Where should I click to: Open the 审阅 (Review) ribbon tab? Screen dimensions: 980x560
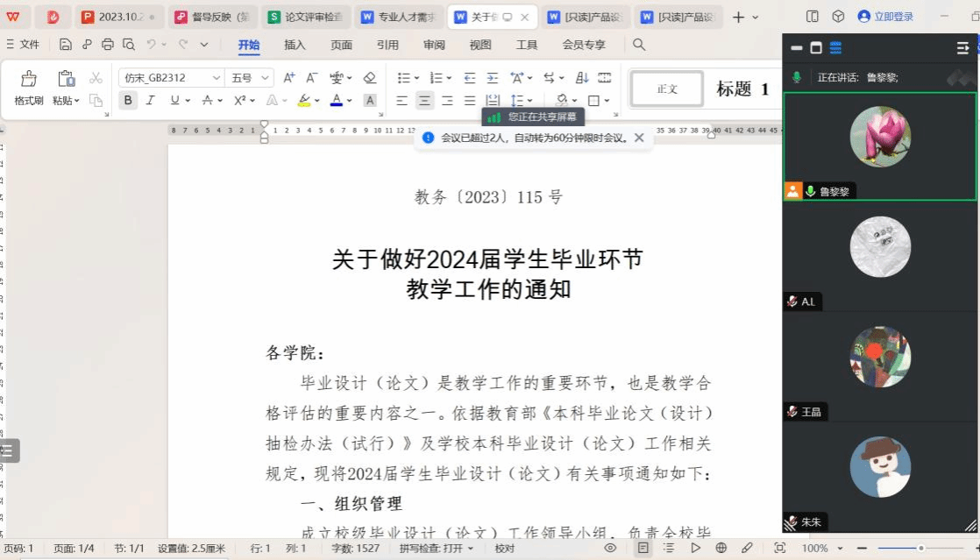[434, 45]
